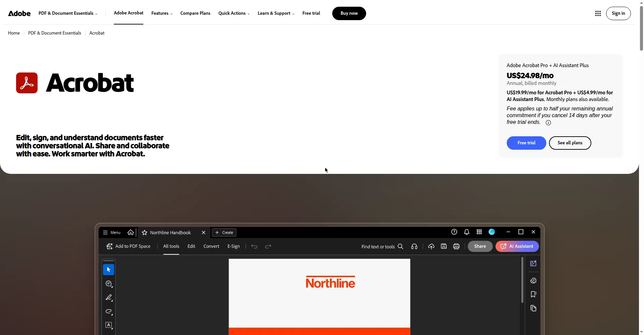Open the bookmarks panel icon
644x335 pixels.
(533, 294)
